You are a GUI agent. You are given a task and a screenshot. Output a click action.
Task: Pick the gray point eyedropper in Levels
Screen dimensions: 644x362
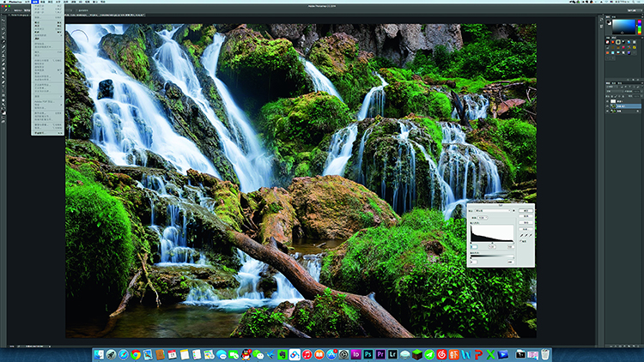pos(527,234)
